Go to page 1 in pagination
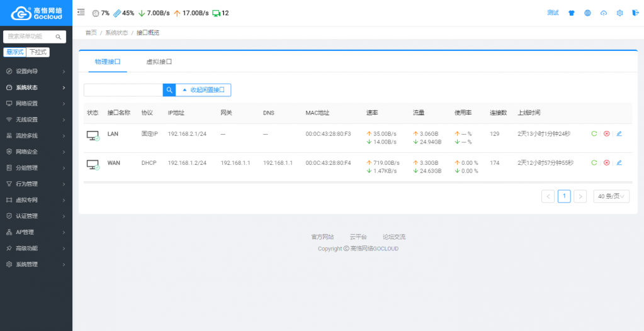644x331 pixels. (x=564, y=196)
